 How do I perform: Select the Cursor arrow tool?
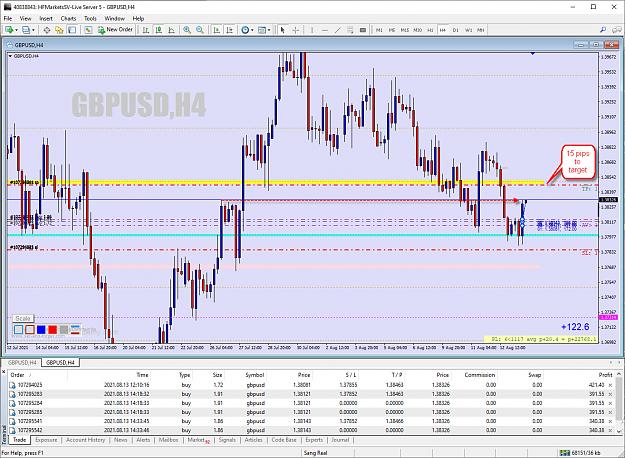pos(283,30)
